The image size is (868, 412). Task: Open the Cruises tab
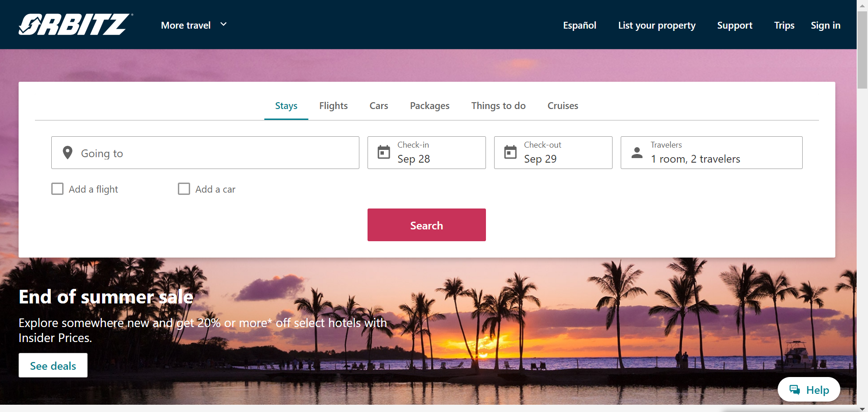tap(563, 106)
